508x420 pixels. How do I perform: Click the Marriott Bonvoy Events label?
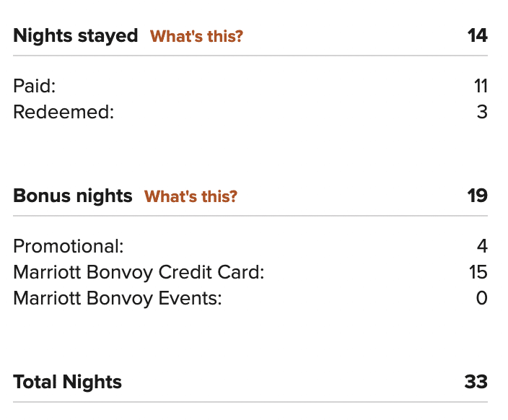(x=118, y=299)
